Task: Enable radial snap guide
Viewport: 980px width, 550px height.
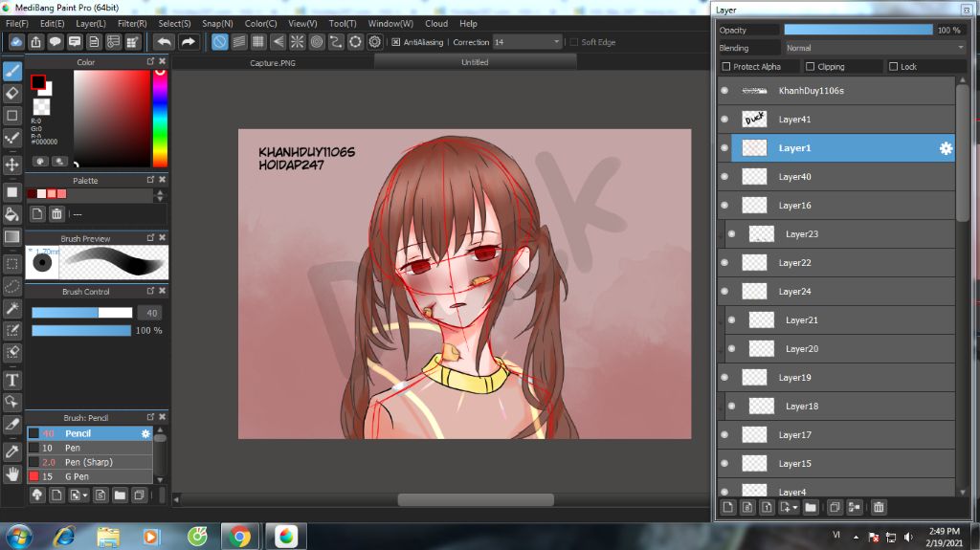Action: click(298, 42)
